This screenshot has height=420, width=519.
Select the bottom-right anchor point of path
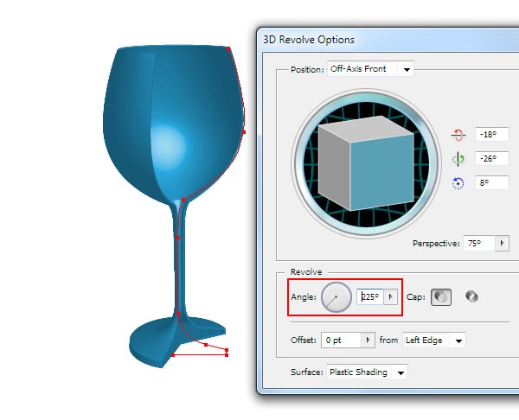point(227,355)
